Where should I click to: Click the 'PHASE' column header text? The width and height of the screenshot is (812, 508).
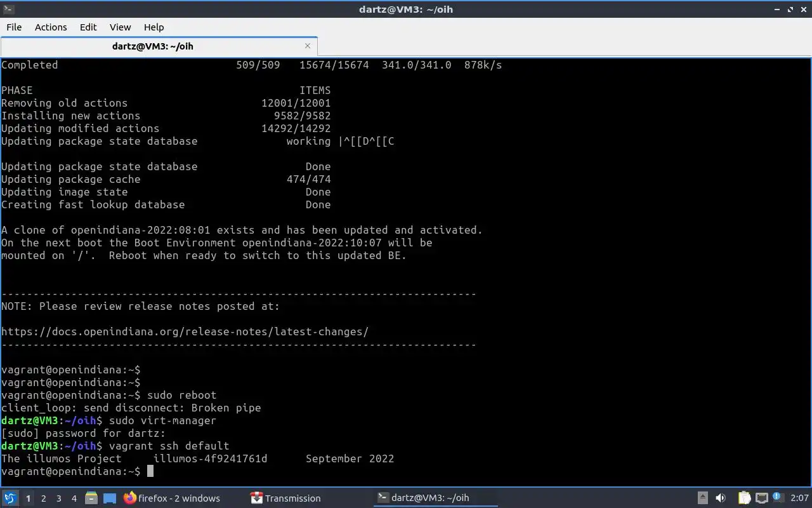click(x=16, y=90)
